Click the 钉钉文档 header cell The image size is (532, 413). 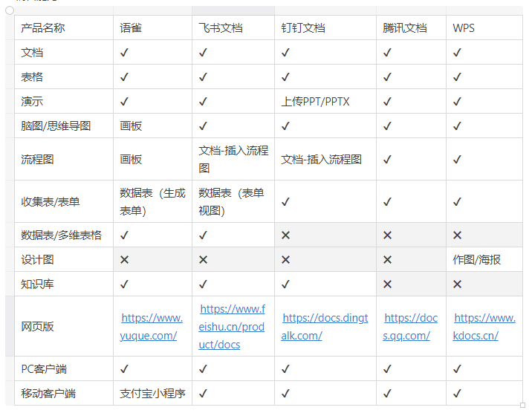pos(325,27)
